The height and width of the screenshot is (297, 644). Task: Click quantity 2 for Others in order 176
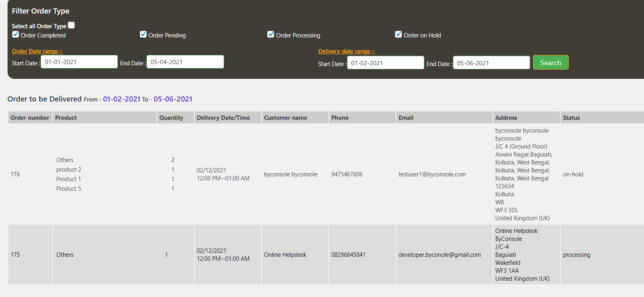(173, 160)
